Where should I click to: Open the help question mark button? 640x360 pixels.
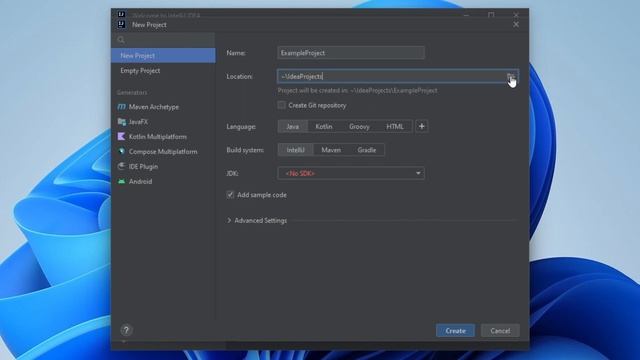[x=126, y=330]
